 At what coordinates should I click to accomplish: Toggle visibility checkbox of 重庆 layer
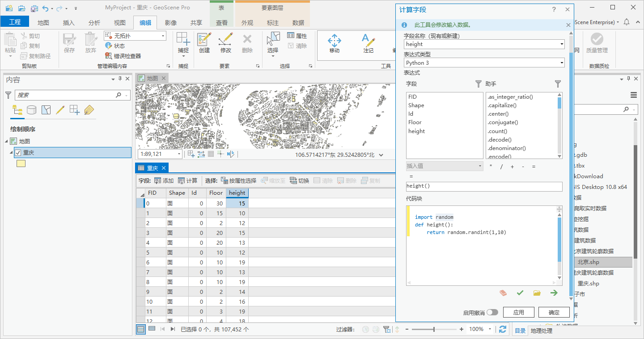coord(18,153)
